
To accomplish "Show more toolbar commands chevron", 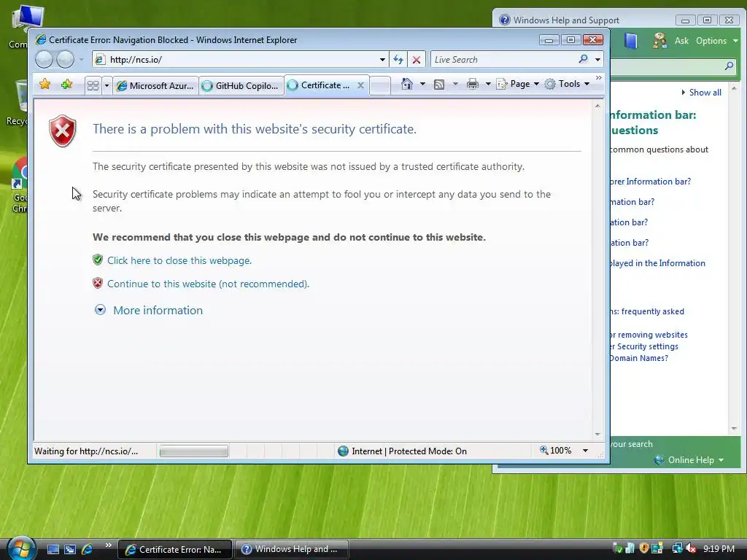I will coord(599,77).
